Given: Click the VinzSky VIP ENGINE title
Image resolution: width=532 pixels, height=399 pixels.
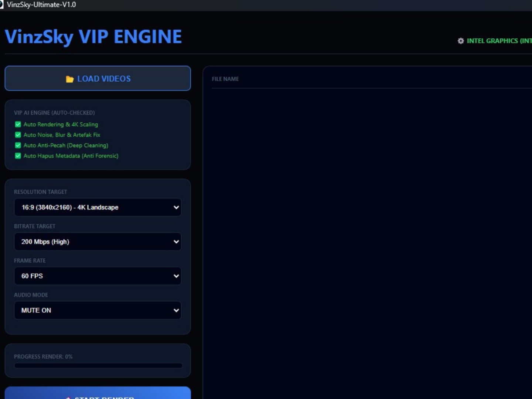Looking at the screenshot, I should [93, 37].
